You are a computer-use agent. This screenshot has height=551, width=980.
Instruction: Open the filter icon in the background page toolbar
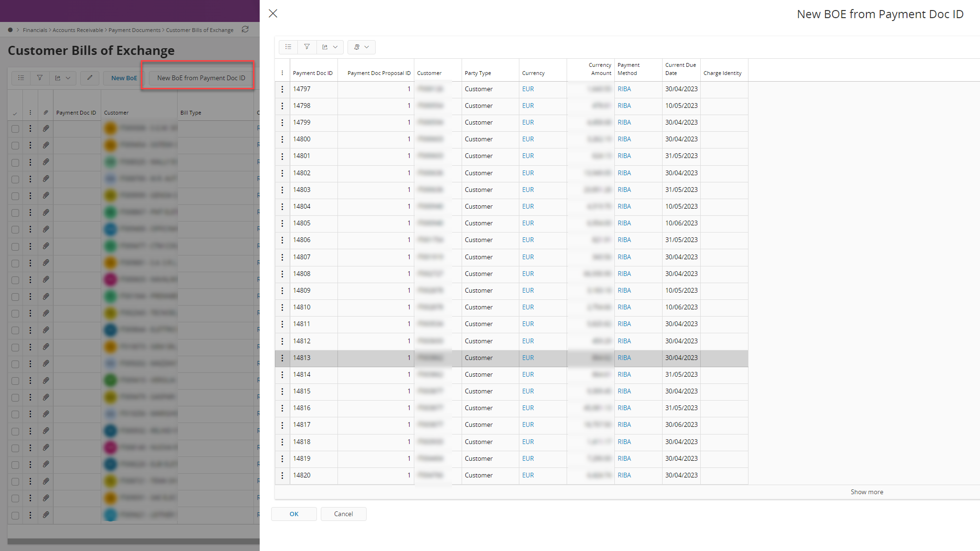[x=40, y=78]
